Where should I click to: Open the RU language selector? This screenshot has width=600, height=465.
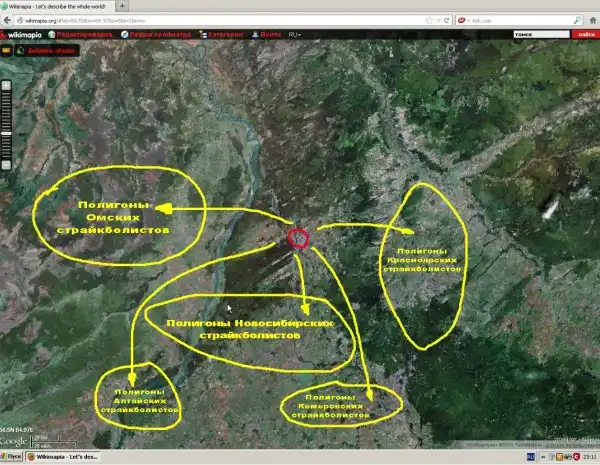[295, 33]
